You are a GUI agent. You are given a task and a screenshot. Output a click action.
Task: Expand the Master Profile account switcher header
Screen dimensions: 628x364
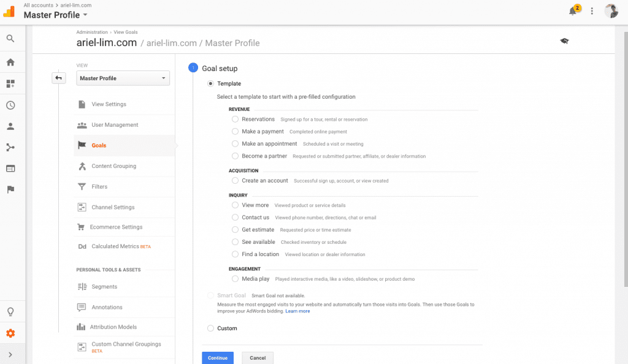point(56,15)
